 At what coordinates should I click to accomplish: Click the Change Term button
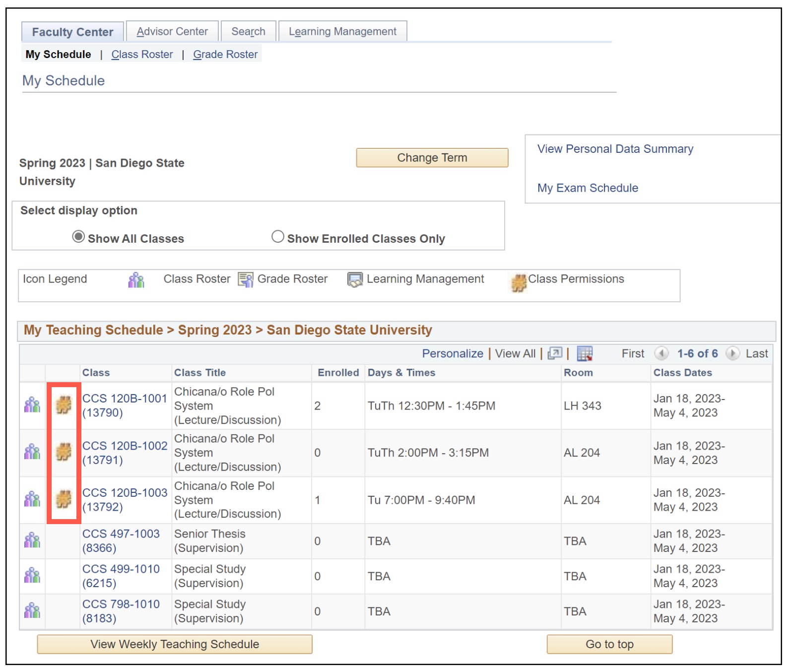click(x=432, y=157)
